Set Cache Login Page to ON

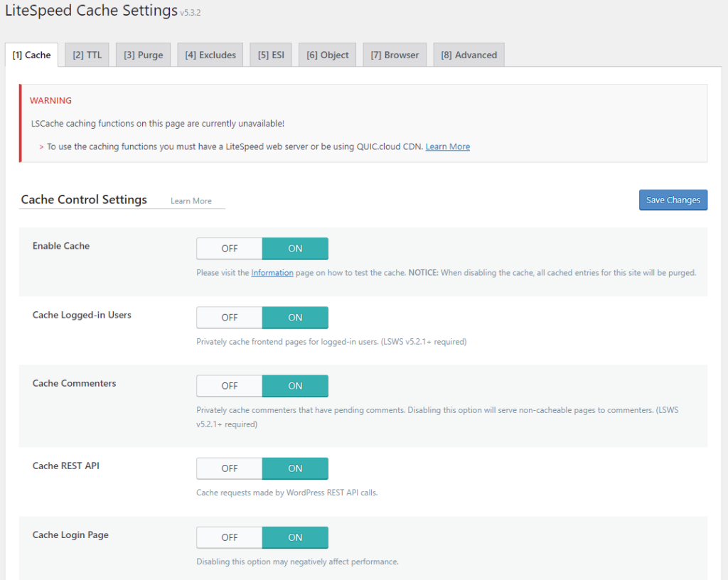[x=295, y=537]
